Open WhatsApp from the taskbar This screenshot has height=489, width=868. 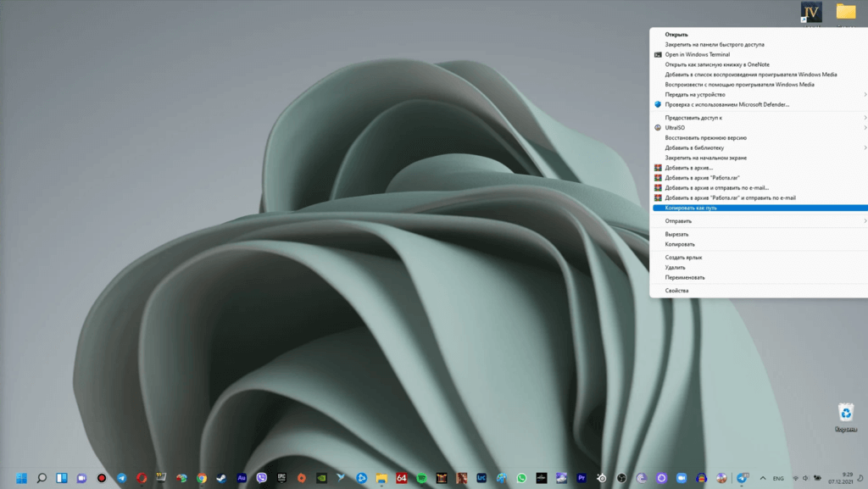(x=521, y=478)
